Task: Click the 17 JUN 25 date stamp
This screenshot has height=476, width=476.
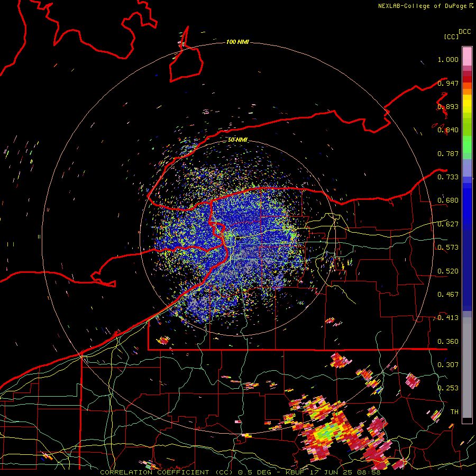Action: tap(332, 472)
